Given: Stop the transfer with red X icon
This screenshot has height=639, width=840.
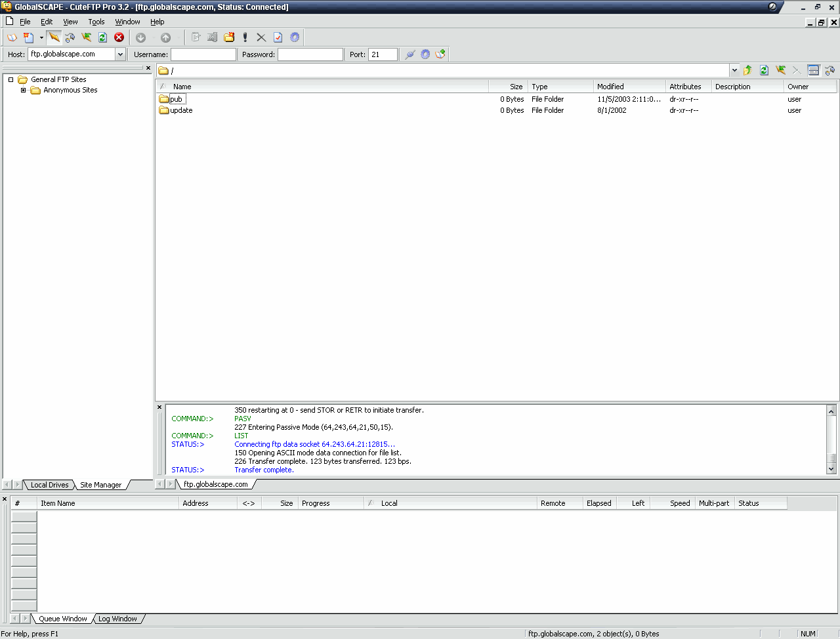Looking at the screenshot, I should pos(119,37).
